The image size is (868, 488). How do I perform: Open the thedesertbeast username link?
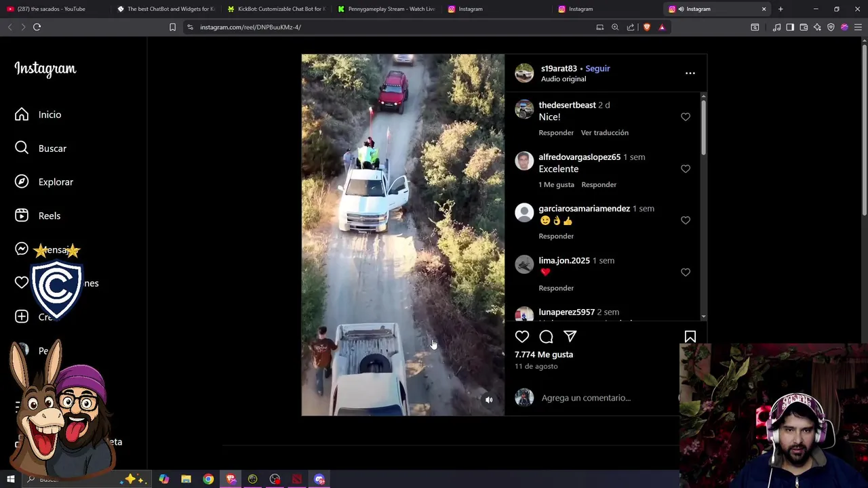567,105
